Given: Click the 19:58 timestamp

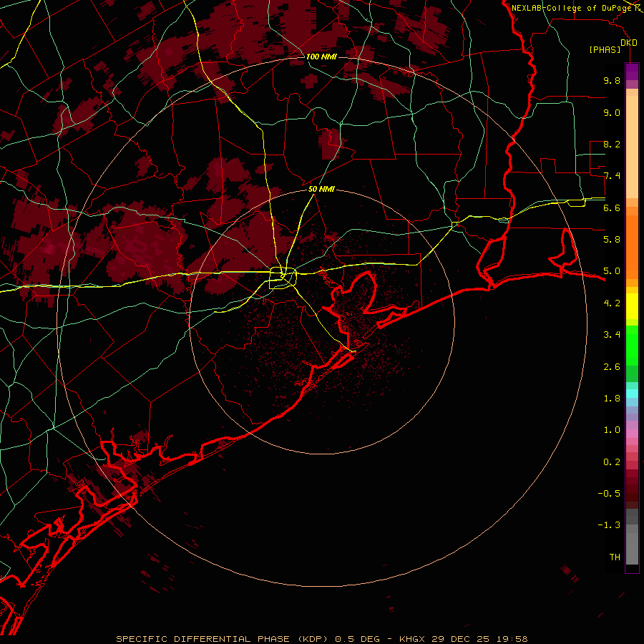Looking at the screenshot, I should (512, 639).
